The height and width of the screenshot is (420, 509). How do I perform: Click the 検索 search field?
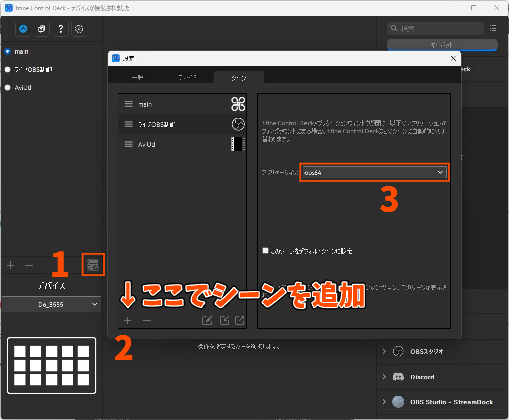(x=439, y=29)
